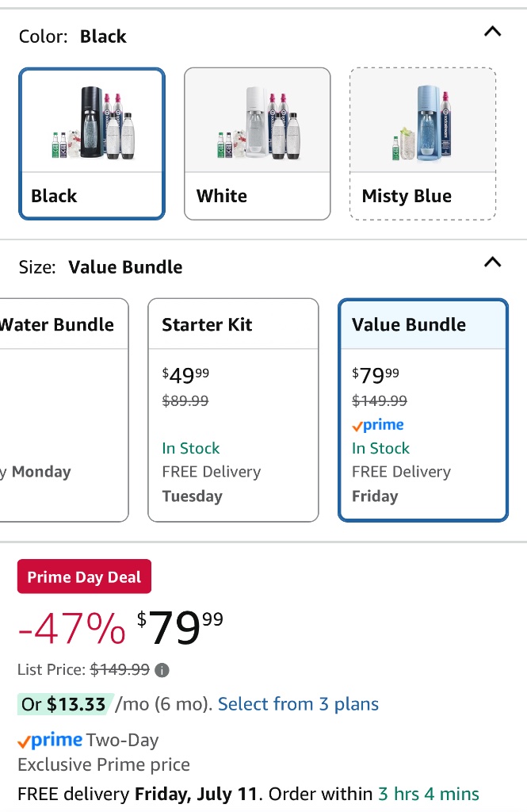Click the Prime Day Deal badge
This screenshot has width=527, height=812.
coord(84,577)
